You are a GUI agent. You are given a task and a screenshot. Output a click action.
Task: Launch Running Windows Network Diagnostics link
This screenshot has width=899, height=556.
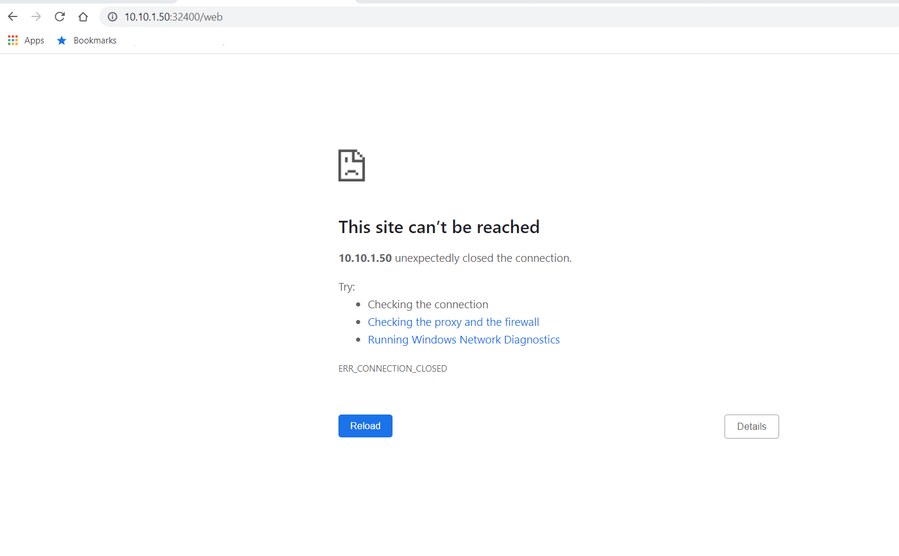pos(463,340)
